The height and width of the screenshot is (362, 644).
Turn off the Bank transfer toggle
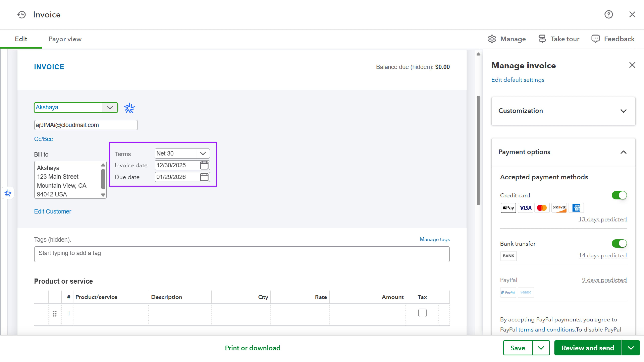pos(619,243)
